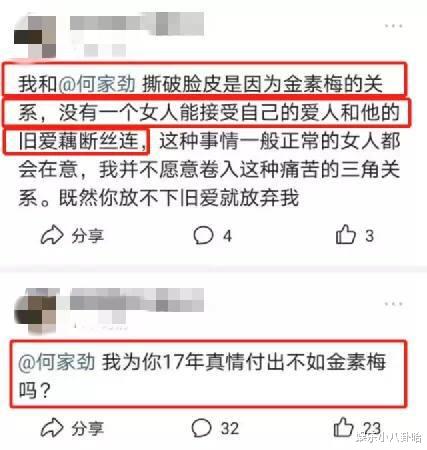Open the @何家劲 mention in second post
Screen dimensions: 427x450
pyautogui.click(x=57, y=361)
